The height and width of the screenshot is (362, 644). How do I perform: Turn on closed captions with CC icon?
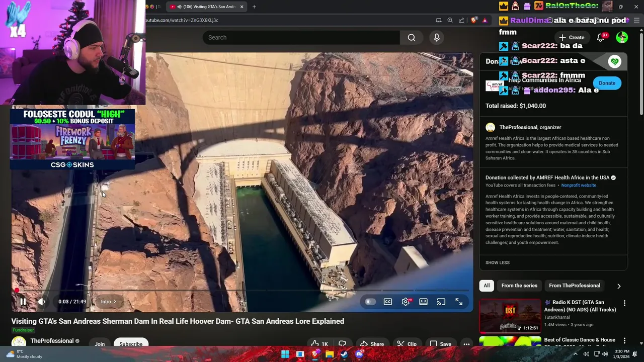coord(388,302)
